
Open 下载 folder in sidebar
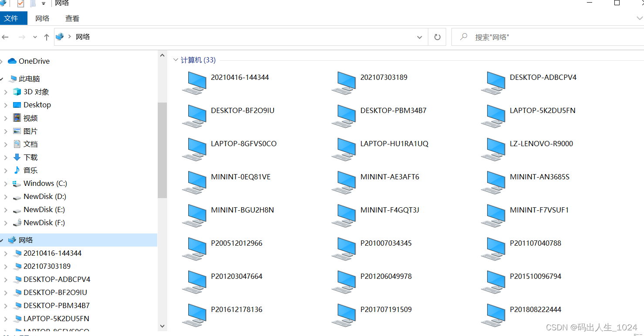point(25,157)
